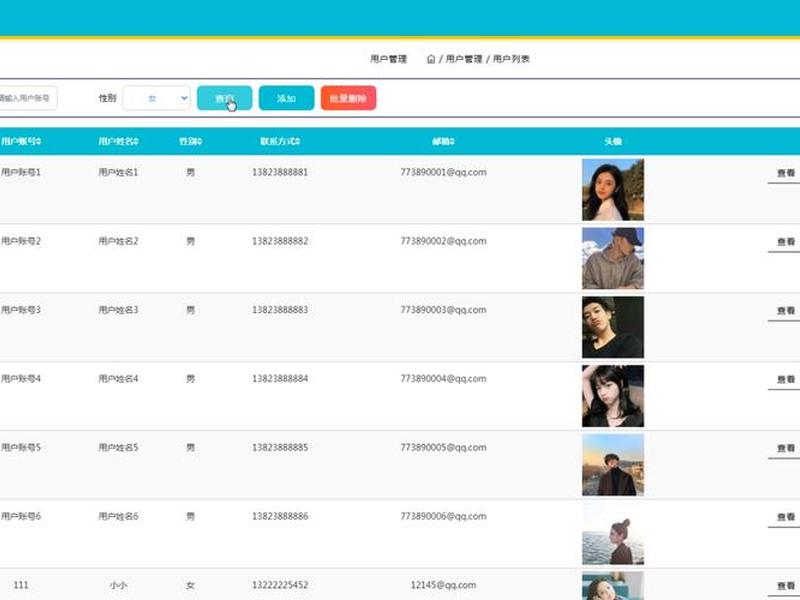Click phone number 13823888884
The width and height of the screenshot is (800, 600).
coord(280,379)
